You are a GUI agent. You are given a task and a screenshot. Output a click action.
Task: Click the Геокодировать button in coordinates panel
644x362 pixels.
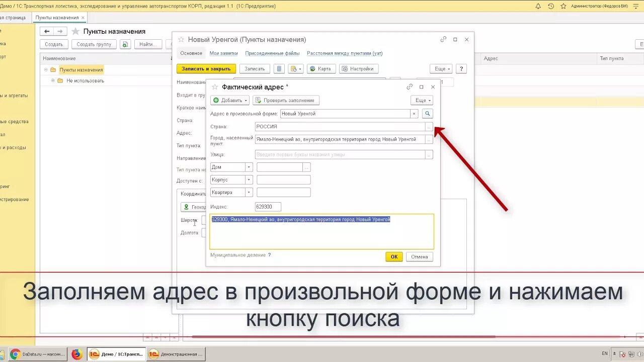click(194, 207)
